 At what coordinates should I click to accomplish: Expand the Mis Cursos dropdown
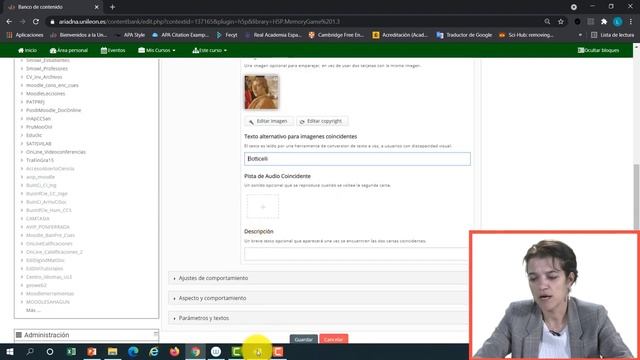[157, 50]
